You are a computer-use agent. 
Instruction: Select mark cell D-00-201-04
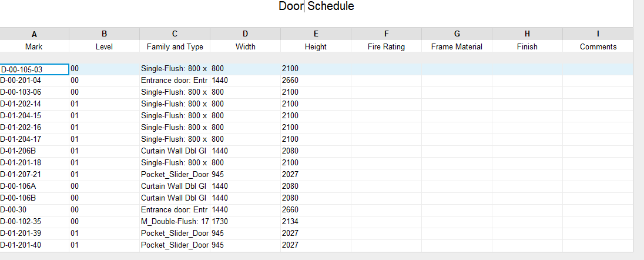pyautogui.click(x=34, y=81)
